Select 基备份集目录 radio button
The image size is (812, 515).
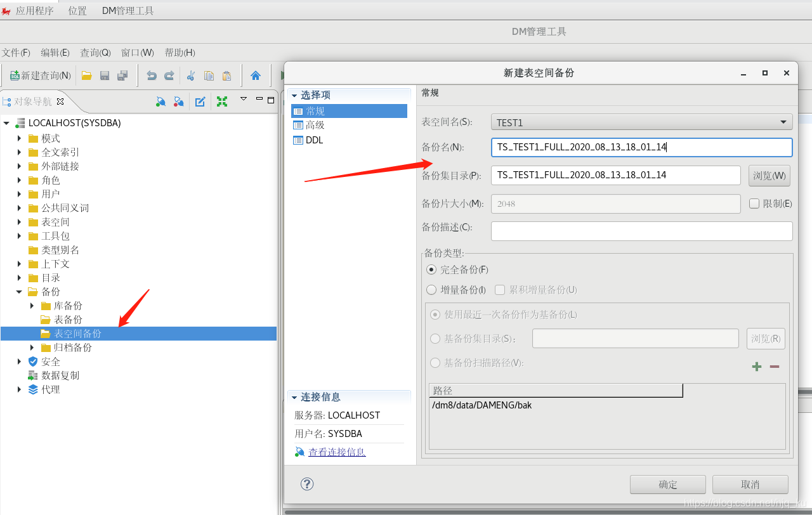pos(435,339)
